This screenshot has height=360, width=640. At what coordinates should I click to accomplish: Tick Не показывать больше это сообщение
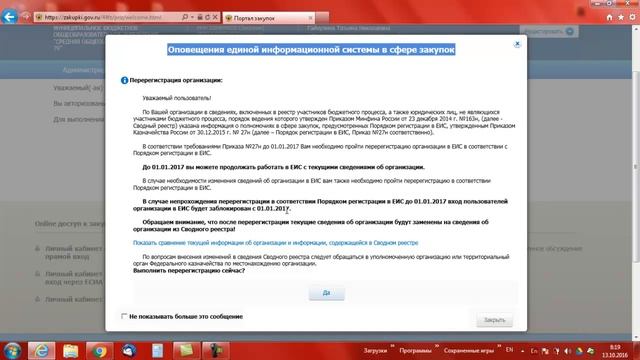coord(124,316)
